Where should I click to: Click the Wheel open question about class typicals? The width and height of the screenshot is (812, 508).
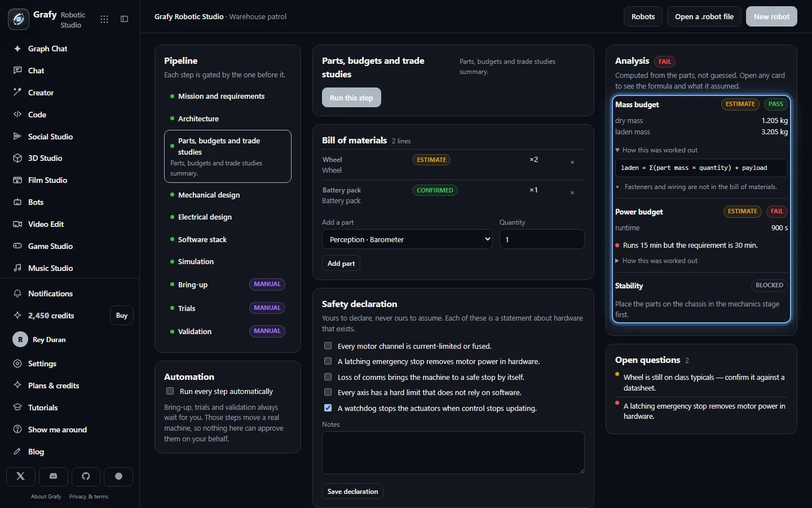click(x=704, y=383)
